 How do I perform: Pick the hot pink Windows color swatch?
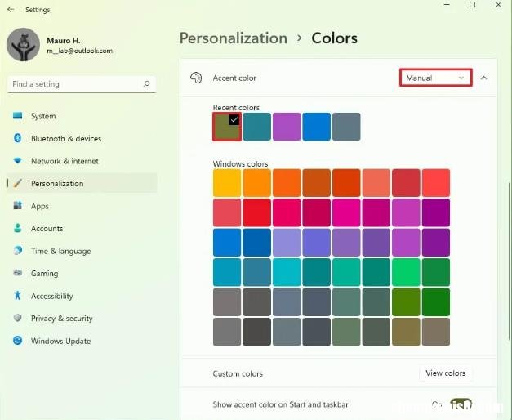click(x=346, y=212)
